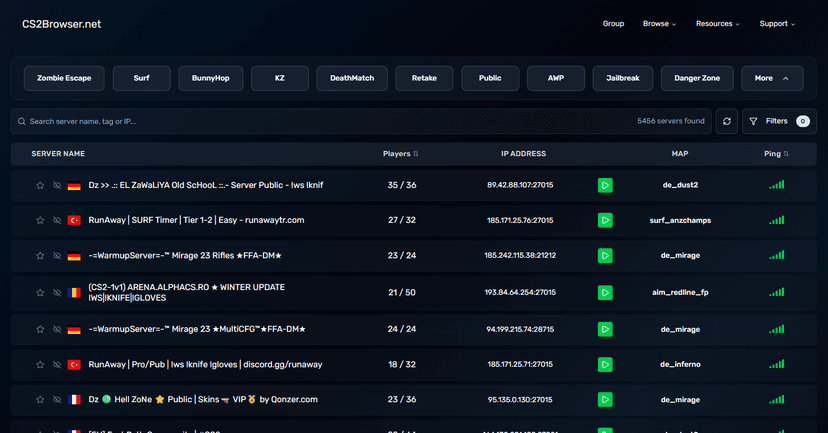
Task: Click the IP ADDRESS column header
Action: coord(523,154)
